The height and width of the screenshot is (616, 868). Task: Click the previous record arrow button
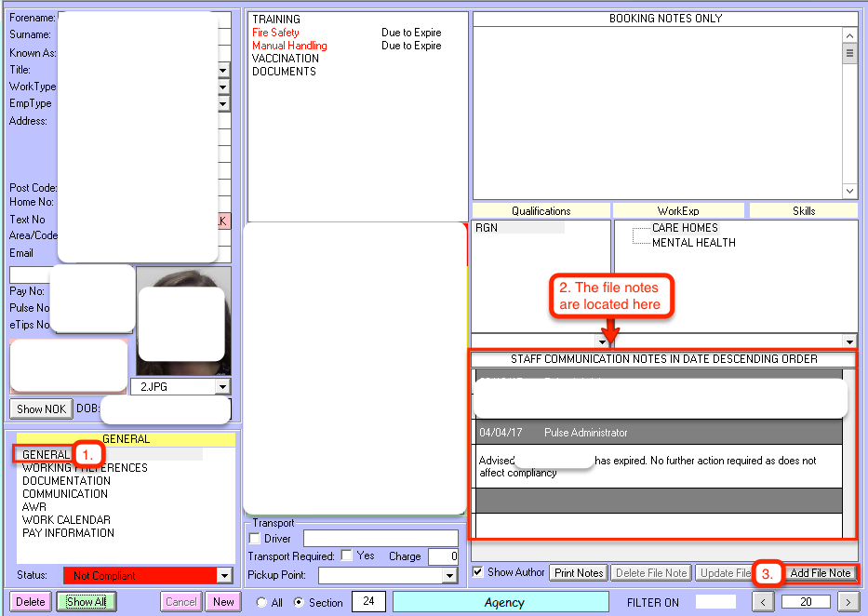coord(763,602)
